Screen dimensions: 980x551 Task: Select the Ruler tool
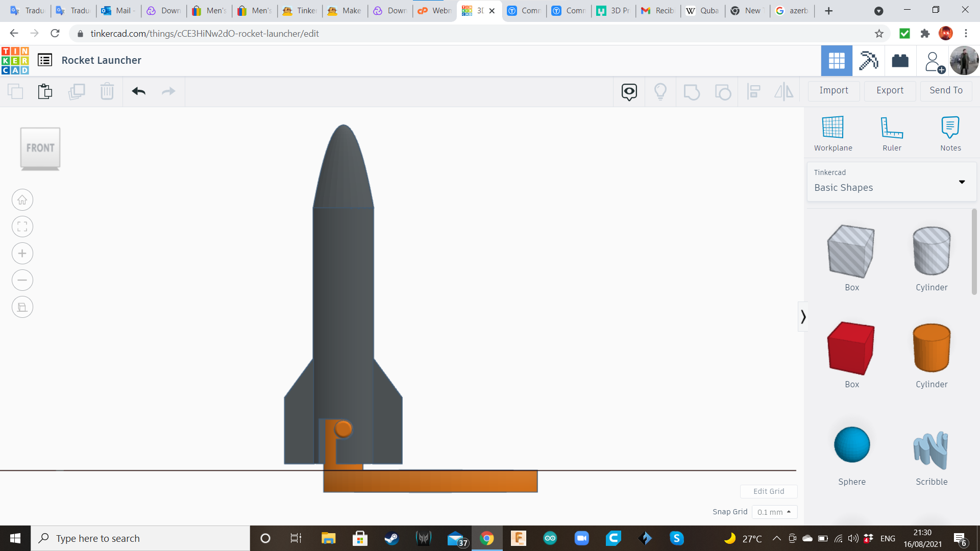(892, 133)
